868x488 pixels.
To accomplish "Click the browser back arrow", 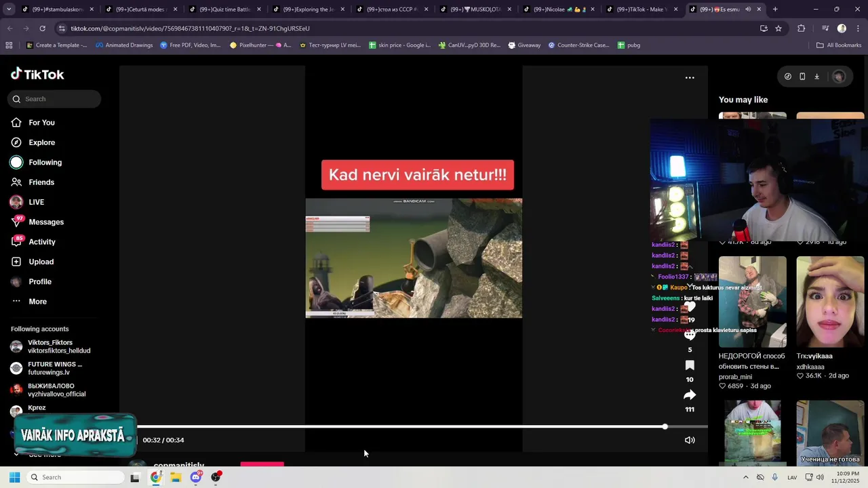I will 9,28.
